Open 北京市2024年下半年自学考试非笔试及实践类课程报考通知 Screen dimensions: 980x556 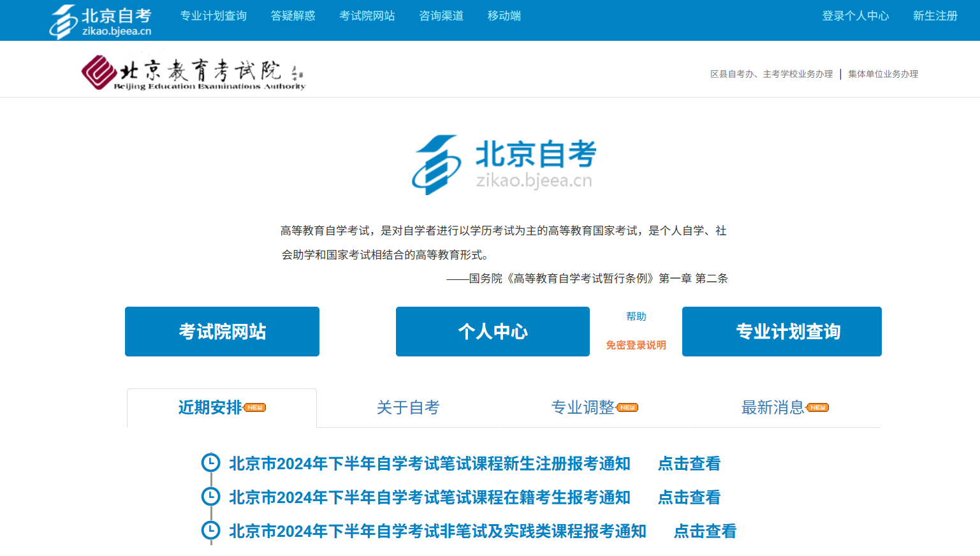[x=438, y=531]
